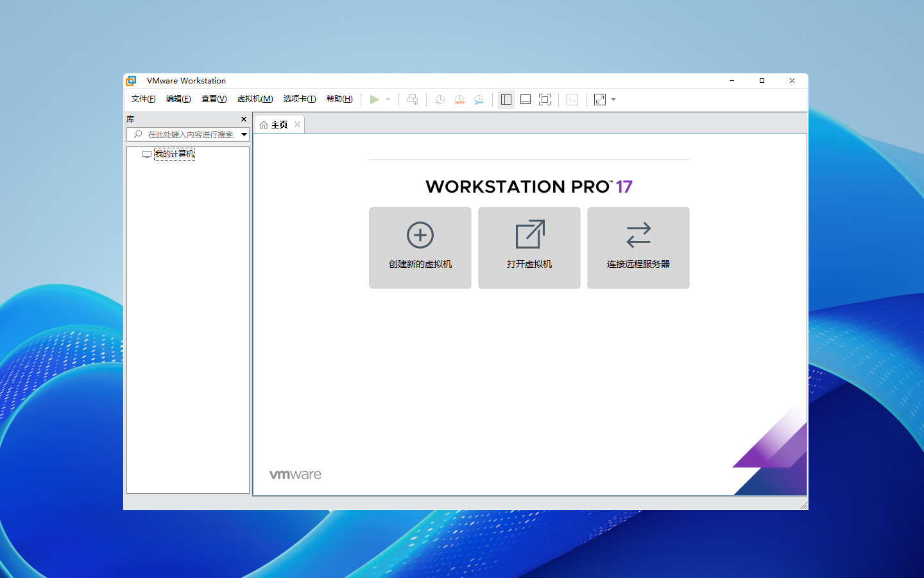The image size is (924, 578).
Task: Open the stretch display dropdown arrow
Action: pyautogui.click(x=613, y=100)
